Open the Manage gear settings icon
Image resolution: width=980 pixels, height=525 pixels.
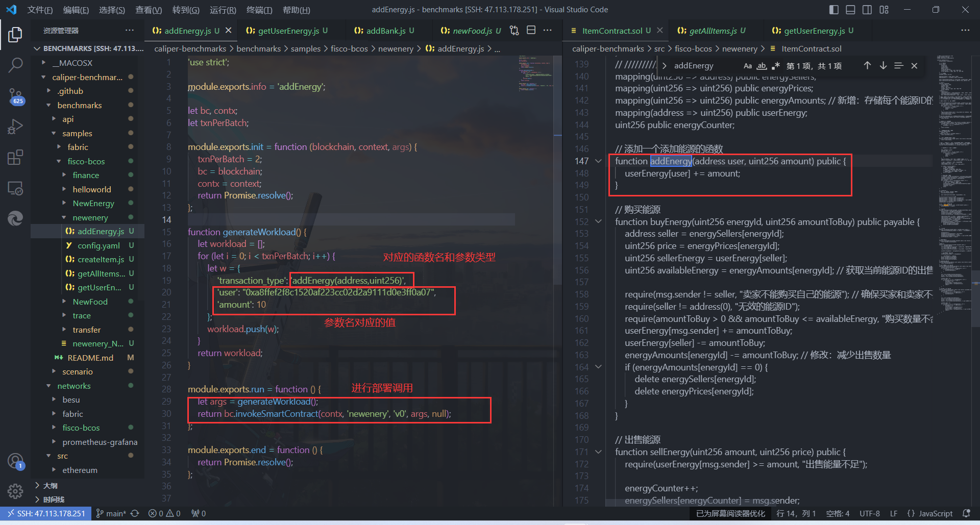(15, 491)
